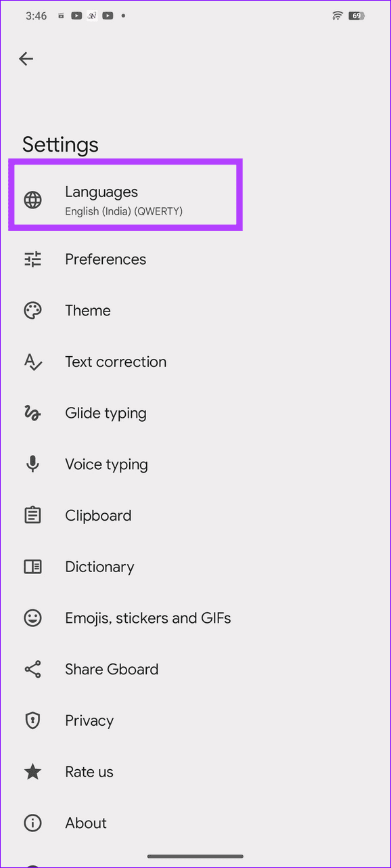Select the Text correction spellcheck icon

32,362
